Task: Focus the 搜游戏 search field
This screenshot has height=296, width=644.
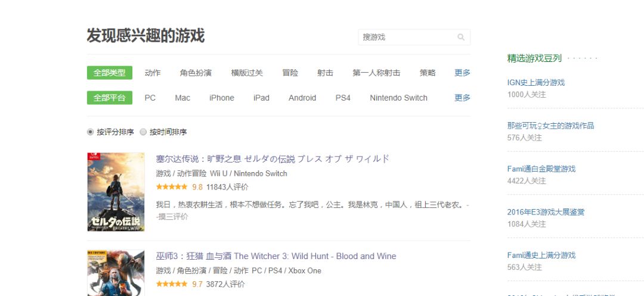Action: [407, 37]
